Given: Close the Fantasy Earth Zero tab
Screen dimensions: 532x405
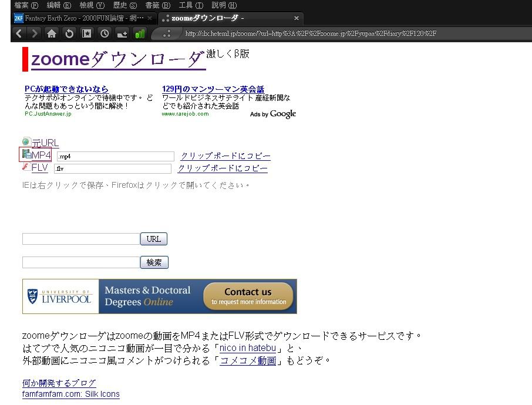Looking at the screenshot, I should (x=150, y=18).
